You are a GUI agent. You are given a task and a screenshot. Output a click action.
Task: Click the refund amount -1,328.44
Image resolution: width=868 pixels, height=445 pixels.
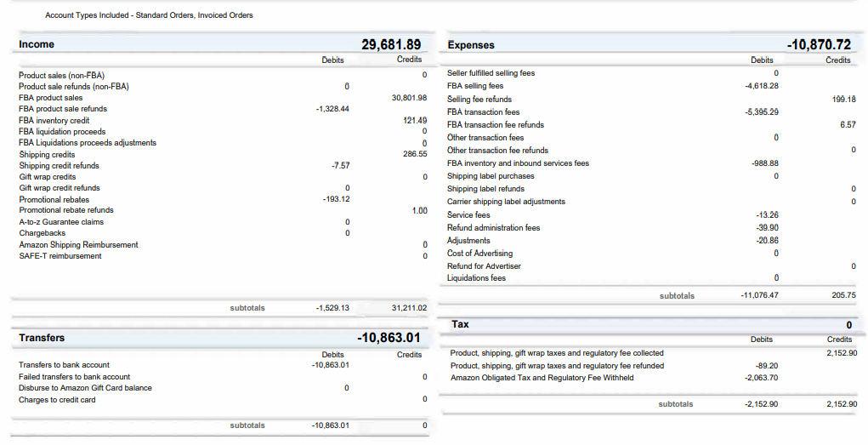pyautogui.click(x=332, y=109)
